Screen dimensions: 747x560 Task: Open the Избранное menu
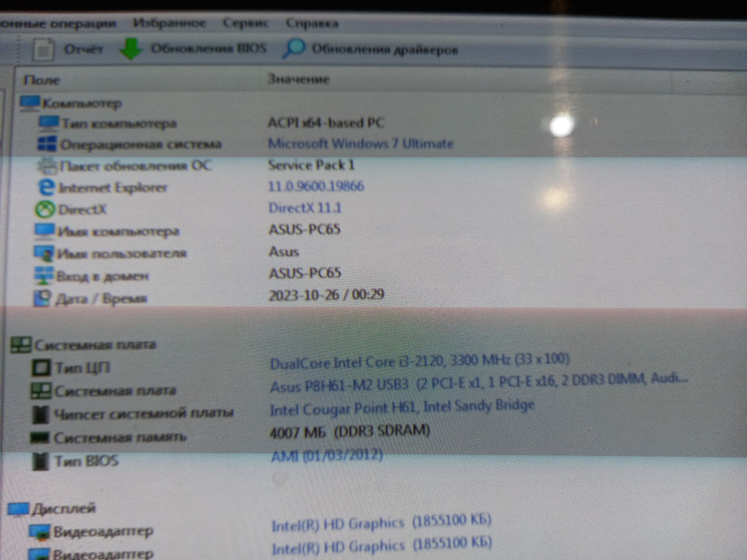click(x=170, y=23)
